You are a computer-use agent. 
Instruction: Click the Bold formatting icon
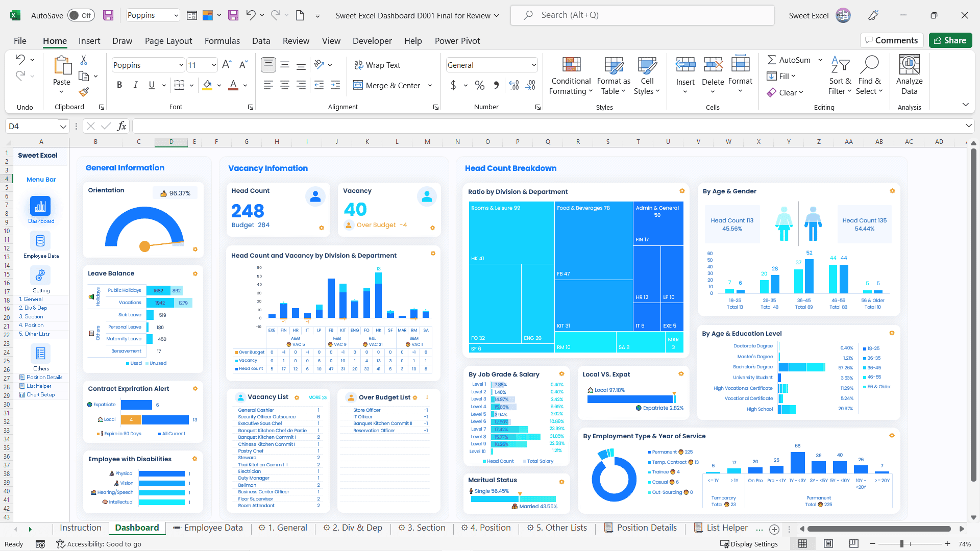pos(119,85)
